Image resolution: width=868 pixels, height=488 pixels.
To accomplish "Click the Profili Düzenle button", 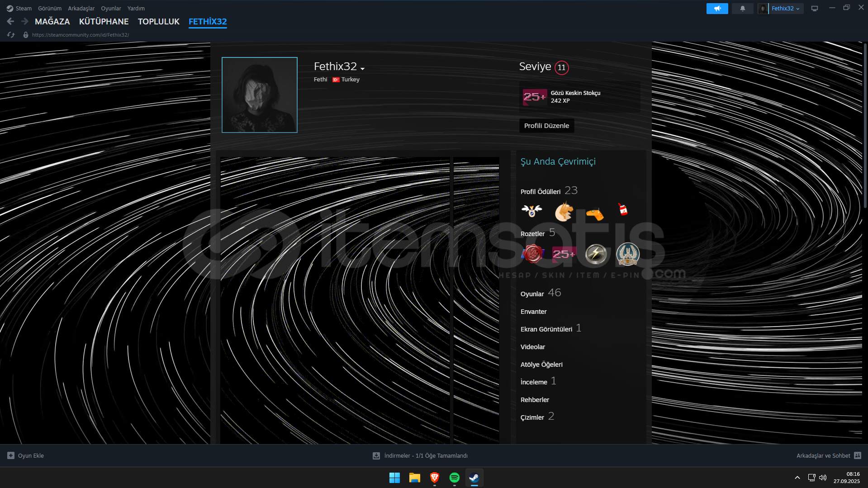I will [546, 126].
